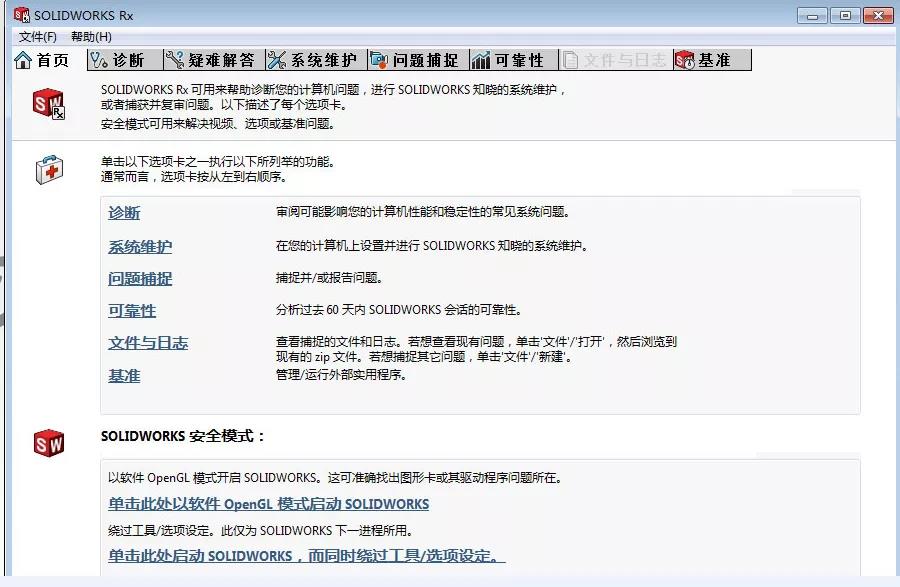This screenshot has height=587, width=900.
Task: Launch SOLIDWORKS in software OpenGL mode link
Action: tap(269, 504)
